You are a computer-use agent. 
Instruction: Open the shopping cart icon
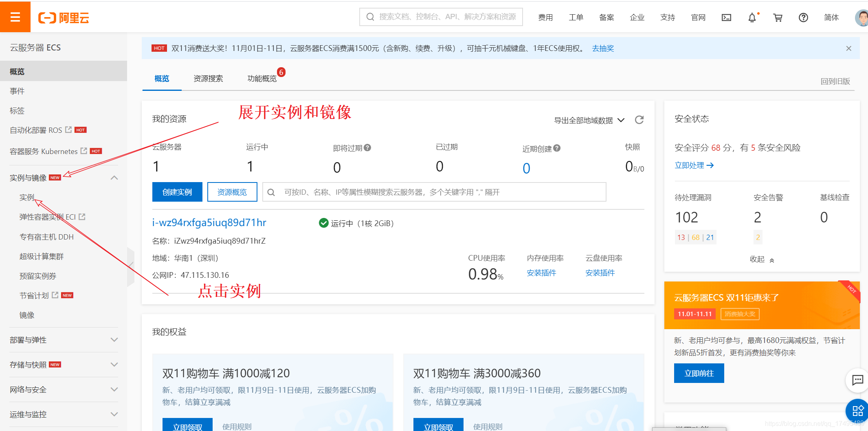click(x=778, y=18)
